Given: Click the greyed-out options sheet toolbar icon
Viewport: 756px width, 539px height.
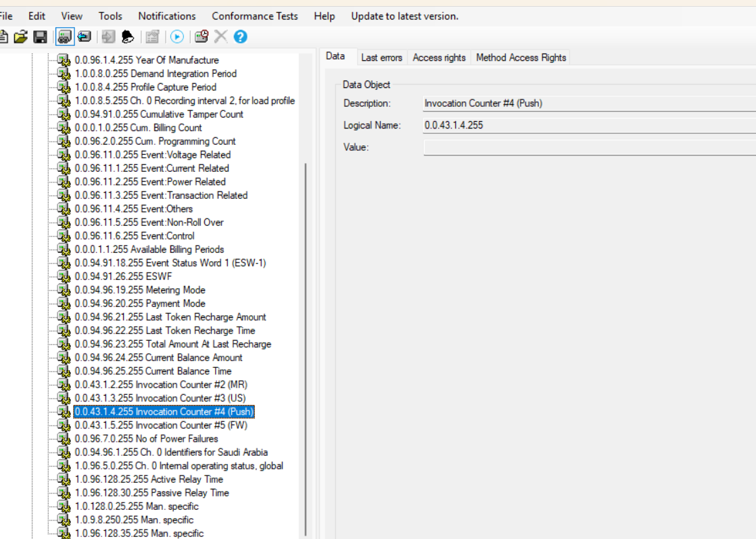Looking at the screenshot, I should (152, 37).
